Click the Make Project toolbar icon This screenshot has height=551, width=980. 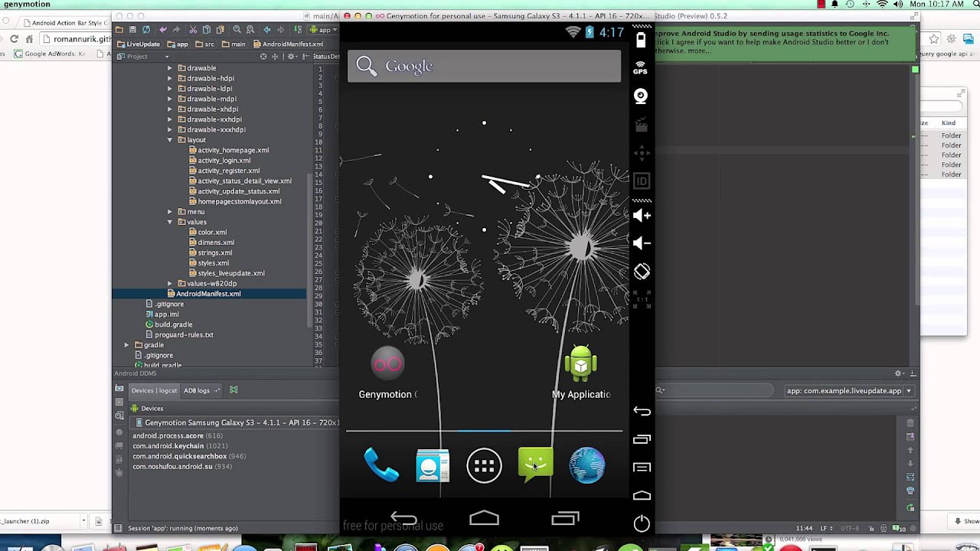point(299,30)
